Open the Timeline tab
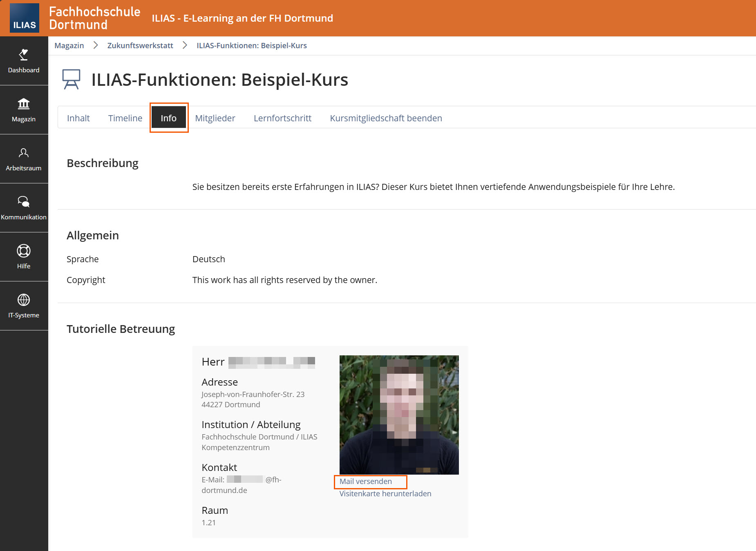Screen dimensions: 756x551 click(125, 118)
